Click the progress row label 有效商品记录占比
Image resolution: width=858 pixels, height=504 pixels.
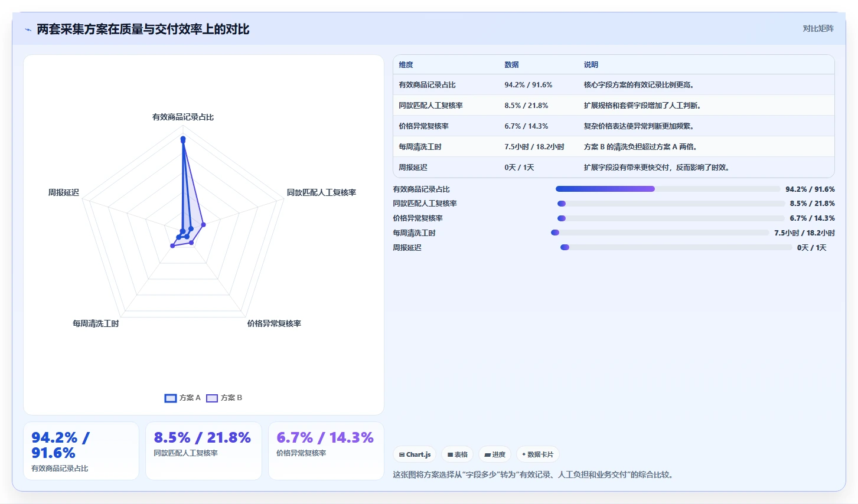421,189
